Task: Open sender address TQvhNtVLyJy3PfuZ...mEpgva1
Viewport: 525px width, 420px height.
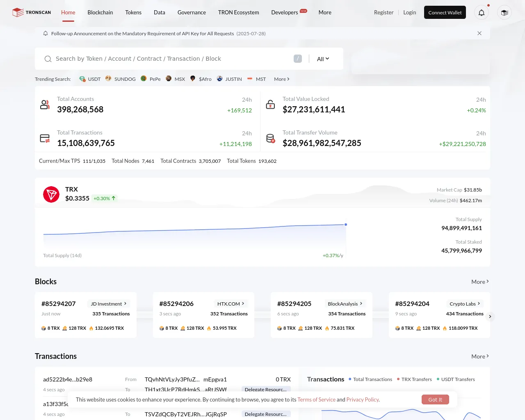Action: [186, 379]
